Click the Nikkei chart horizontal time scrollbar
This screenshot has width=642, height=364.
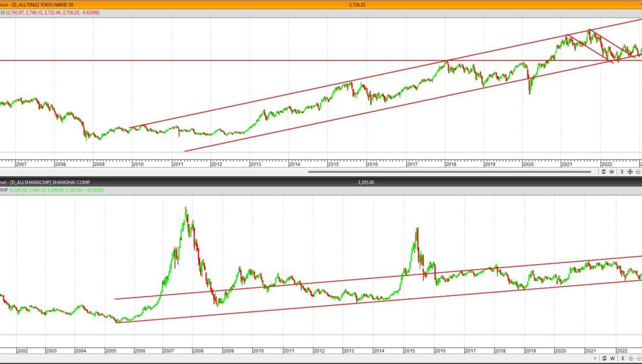449,172
